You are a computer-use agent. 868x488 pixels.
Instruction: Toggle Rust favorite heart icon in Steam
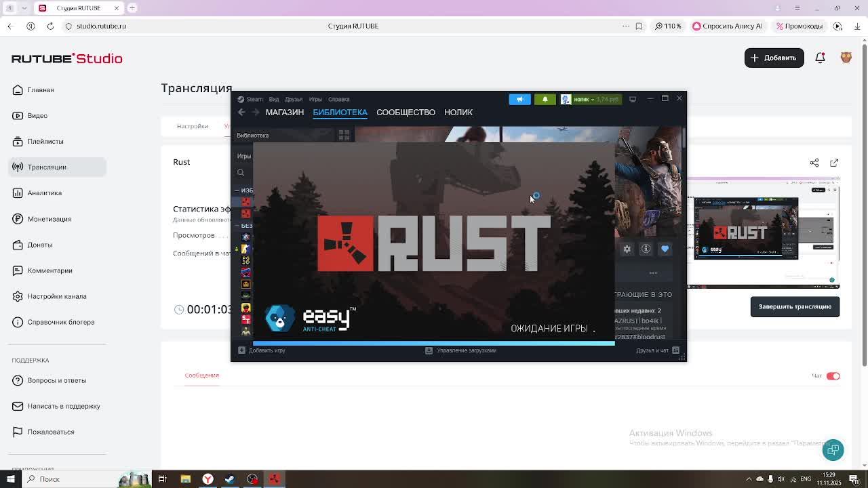click(x=665, y=249)
